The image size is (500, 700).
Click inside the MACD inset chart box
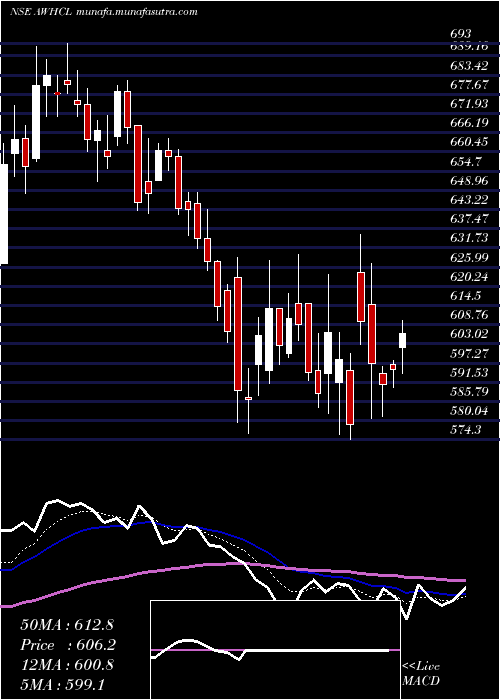(x=275, y=650)
